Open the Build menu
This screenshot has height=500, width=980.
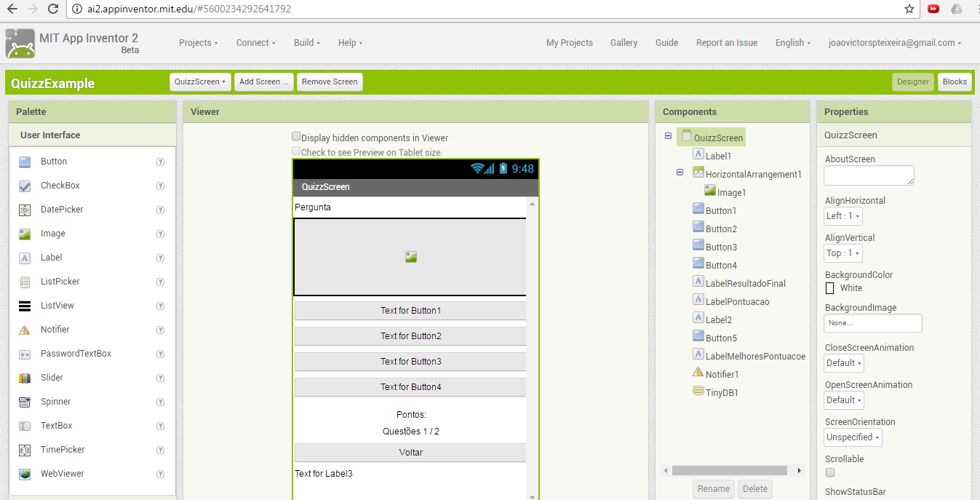point(307,43)
